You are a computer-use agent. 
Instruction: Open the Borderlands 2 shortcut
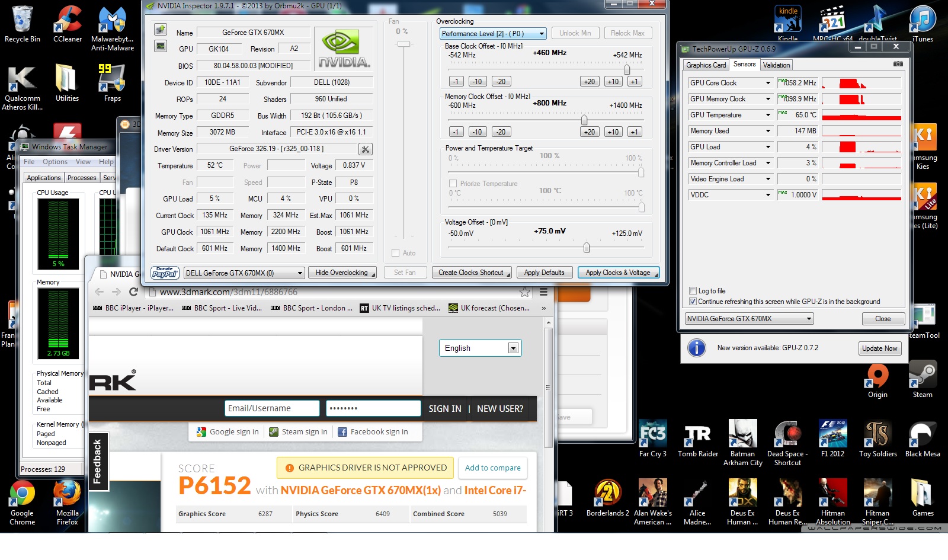pyautogui.click(x=608, y=498)
